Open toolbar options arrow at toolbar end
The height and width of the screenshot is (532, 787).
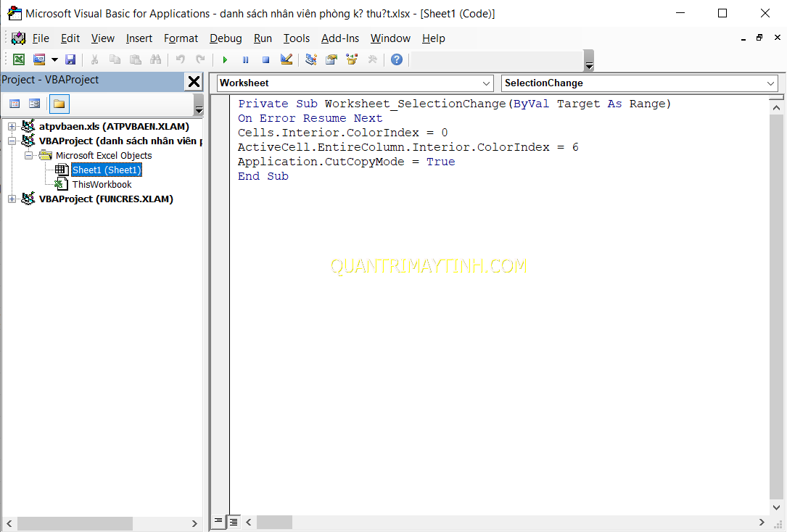589,61
